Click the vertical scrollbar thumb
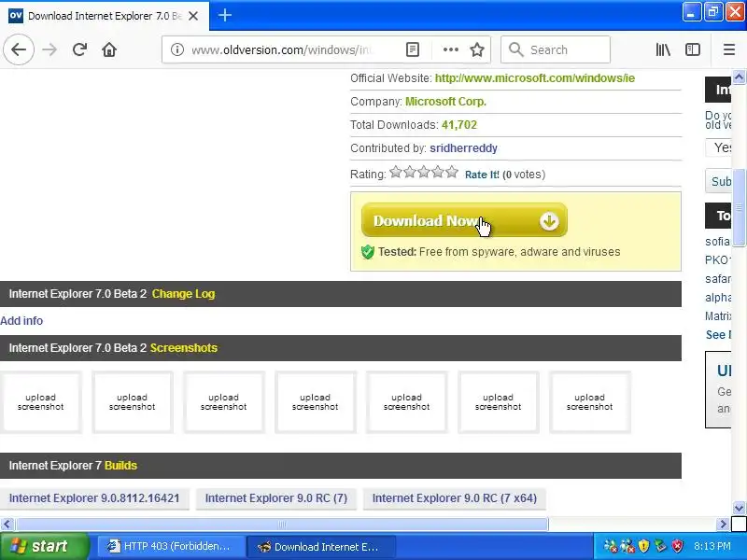This screenshot has height=560, width=747. (739, 207)
